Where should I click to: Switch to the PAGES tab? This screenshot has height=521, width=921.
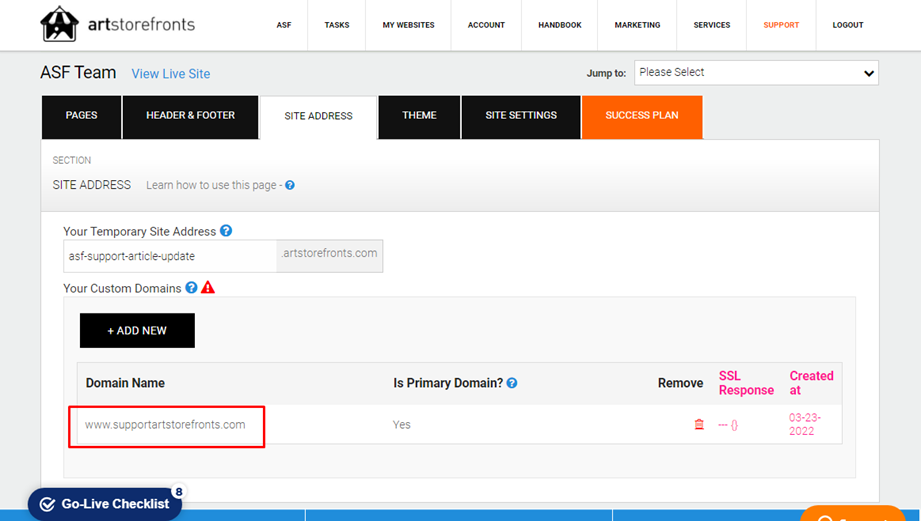[x=82, y=117]
